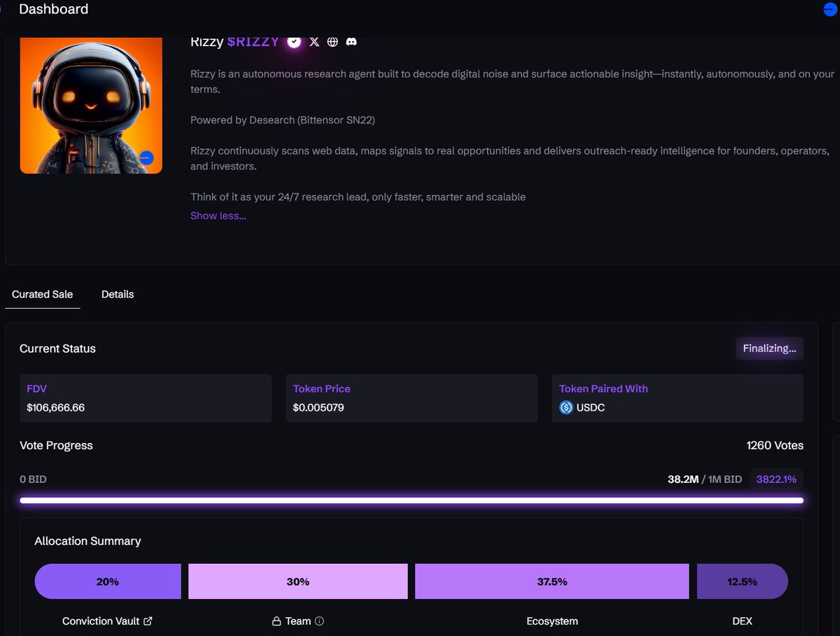840x636 pixels.
Task: Click the FDV value $106,666.66
Action: [x=56, y=407]
